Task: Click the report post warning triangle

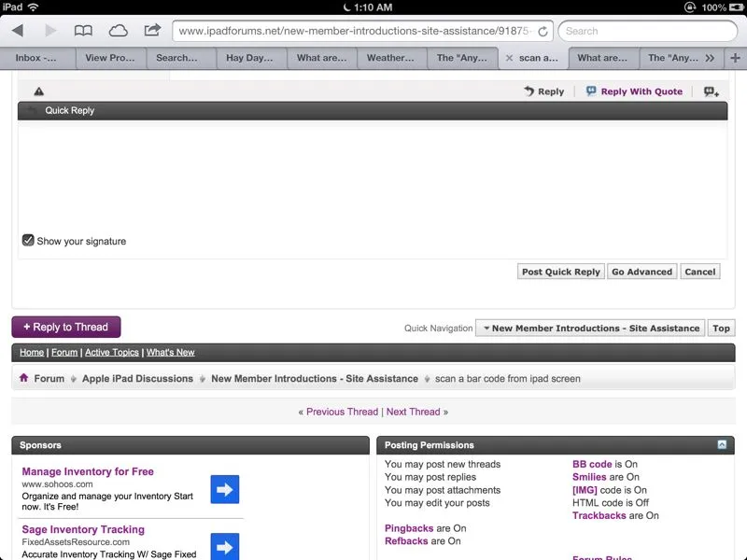Action: (39, 91)
